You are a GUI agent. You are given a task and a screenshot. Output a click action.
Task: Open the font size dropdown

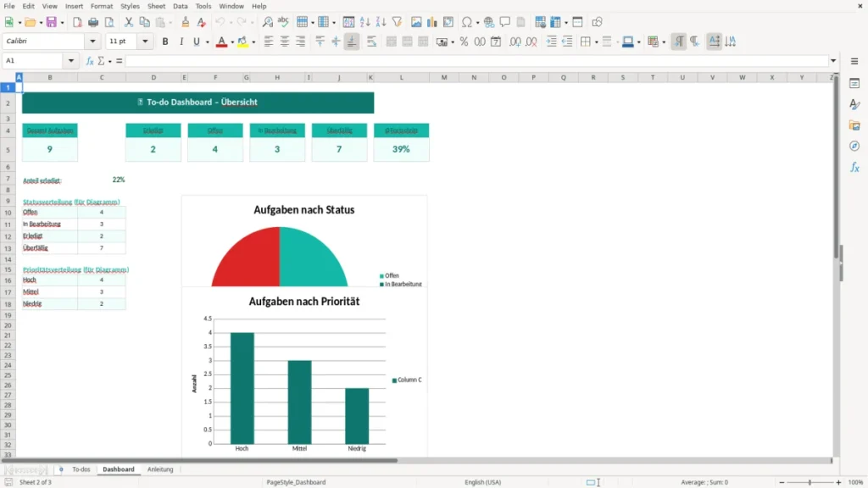pos(145,42)
